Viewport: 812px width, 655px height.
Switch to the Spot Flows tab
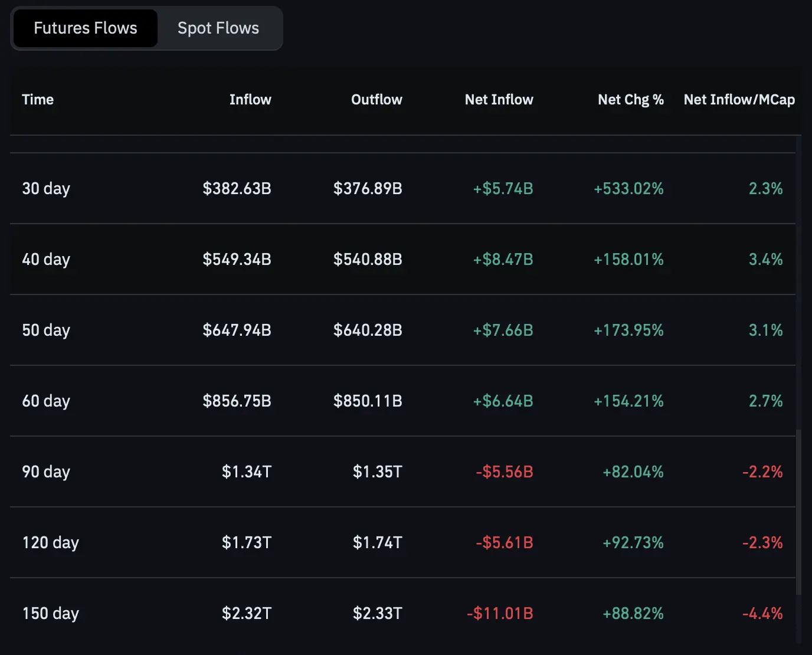coord(217,28)
